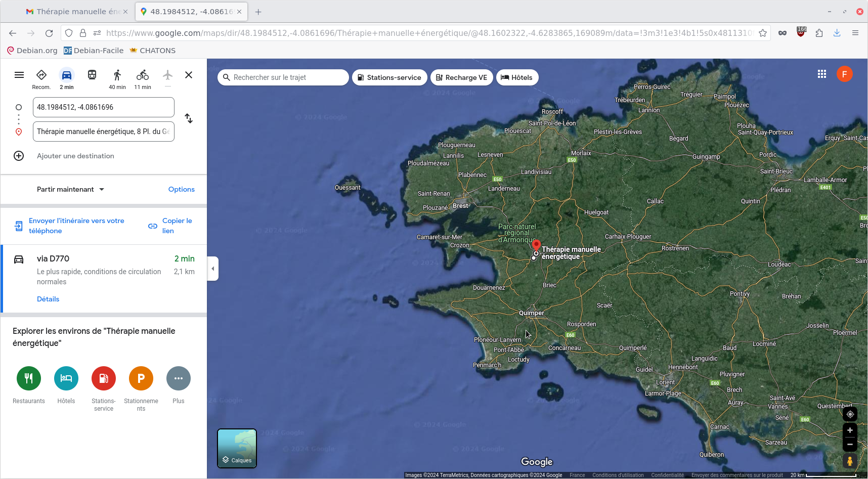The height and width of the screenshot is (479, 868).
Task: Show my current location on map
Action: click(x=850, y=414)
